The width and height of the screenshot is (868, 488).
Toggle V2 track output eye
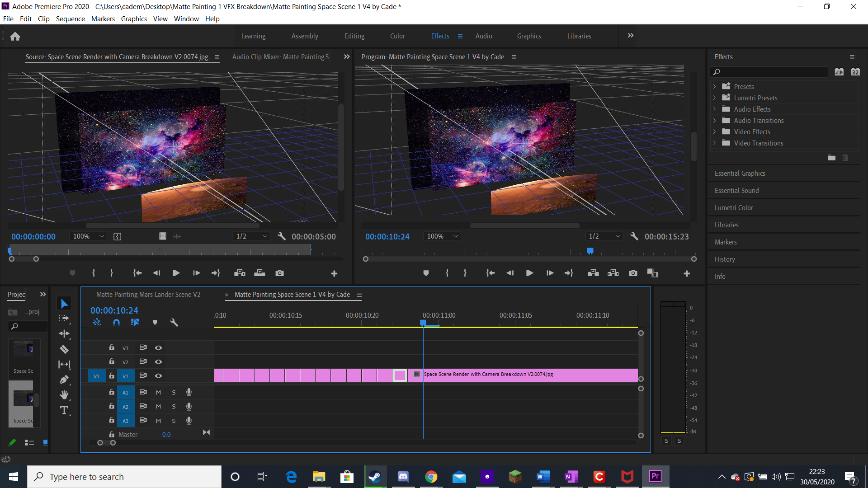(158, 362)
